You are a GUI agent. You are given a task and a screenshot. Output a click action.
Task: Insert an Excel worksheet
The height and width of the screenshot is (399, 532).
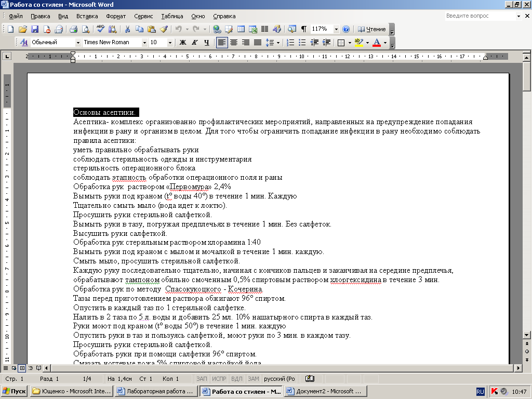[x=253, y=29]
